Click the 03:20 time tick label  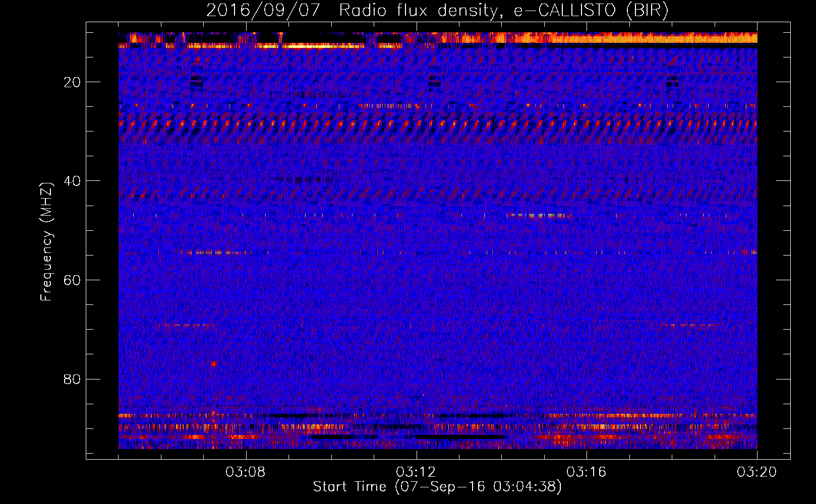coord(757,472)
